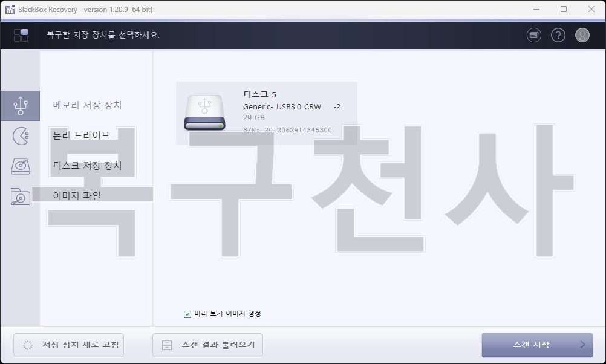The image size is (606, 364).
Task: Open the keyboard/log icon in the top bar
Action: [534, 35]
